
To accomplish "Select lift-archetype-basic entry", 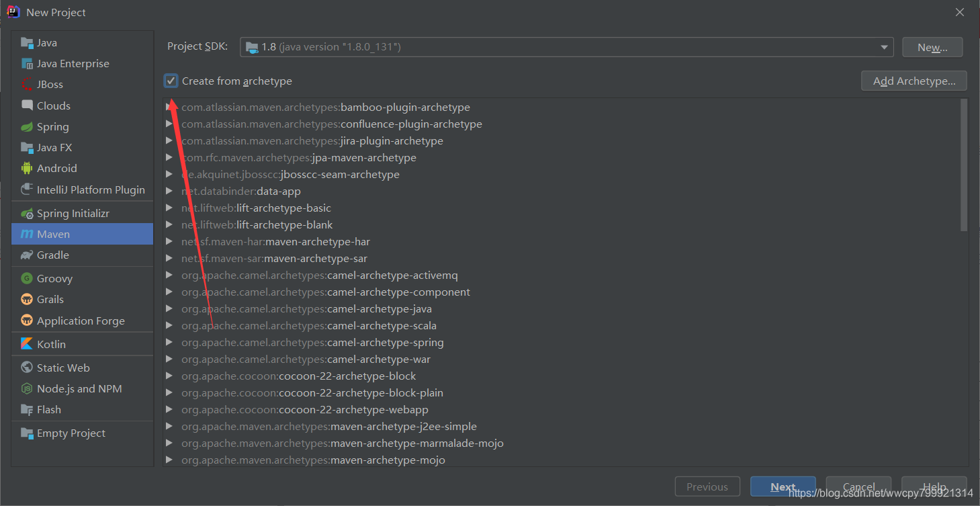I will point(256,208).
